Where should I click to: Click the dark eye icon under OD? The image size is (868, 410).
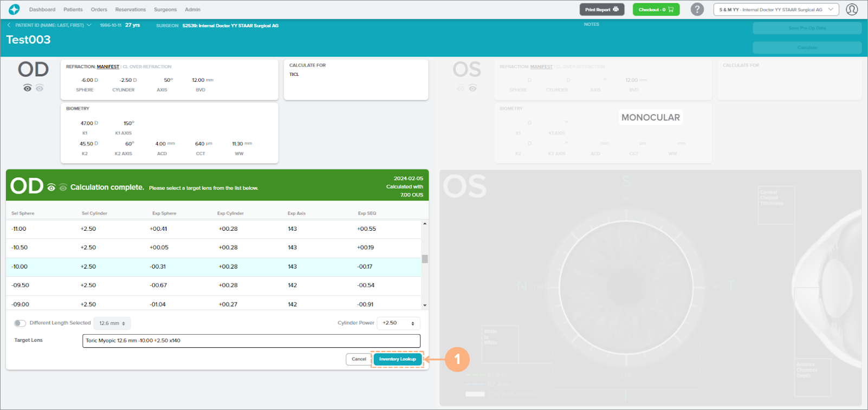coord(27,88)
